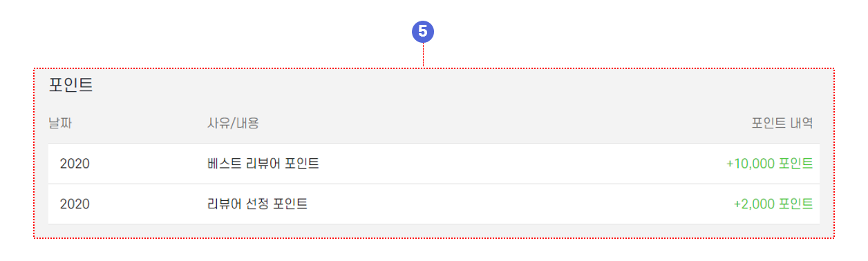Click the dotted connector line below badge 5
Viewport: 868px width, 261px height.
point(423,55)
